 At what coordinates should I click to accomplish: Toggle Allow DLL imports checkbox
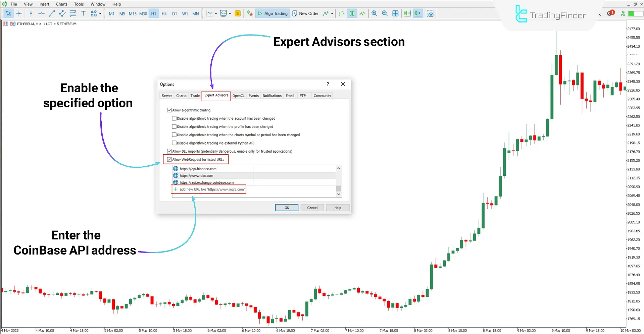tap(169, 151)
